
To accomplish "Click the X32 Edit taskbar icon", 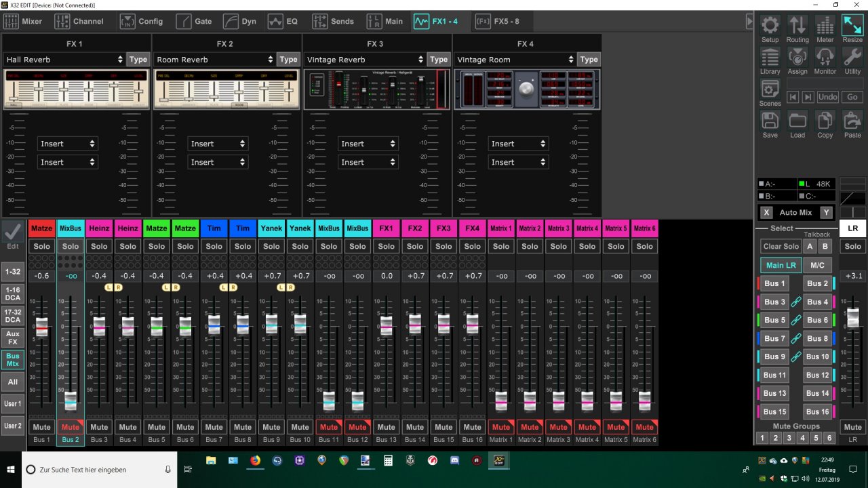I will pos(499,461).
